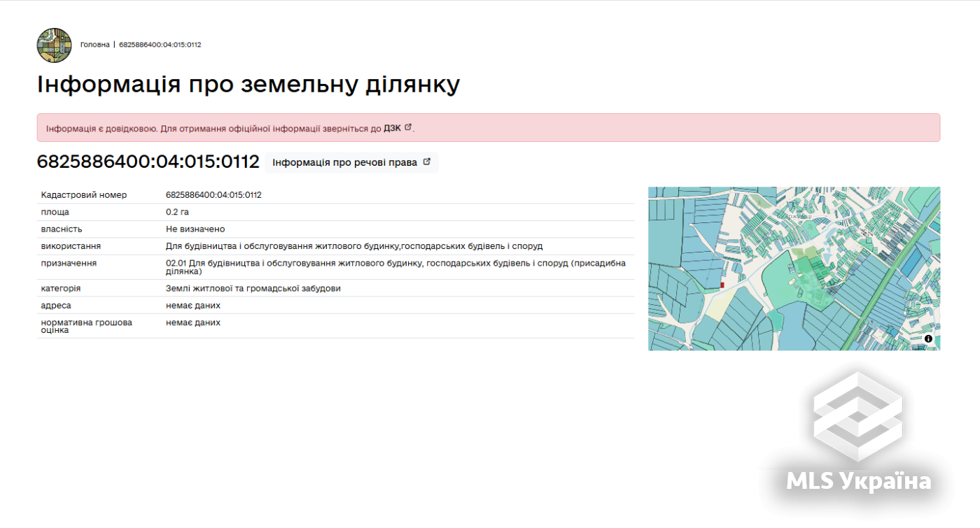This screenshot has width=980, height=528.
Task: Select the 0.2 га area value
Action: [x=177, y=212]
